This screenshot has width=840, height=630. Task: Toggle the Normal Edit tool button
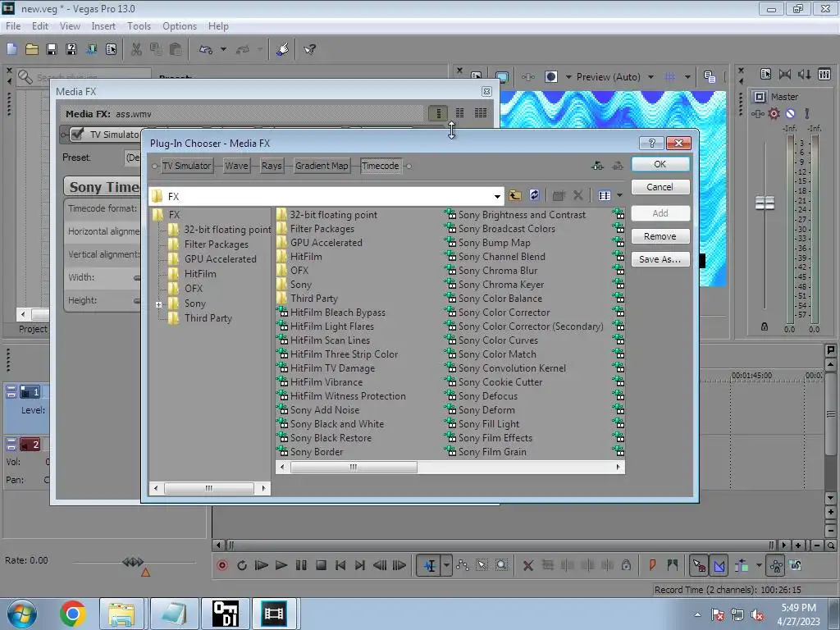point(430,565)
